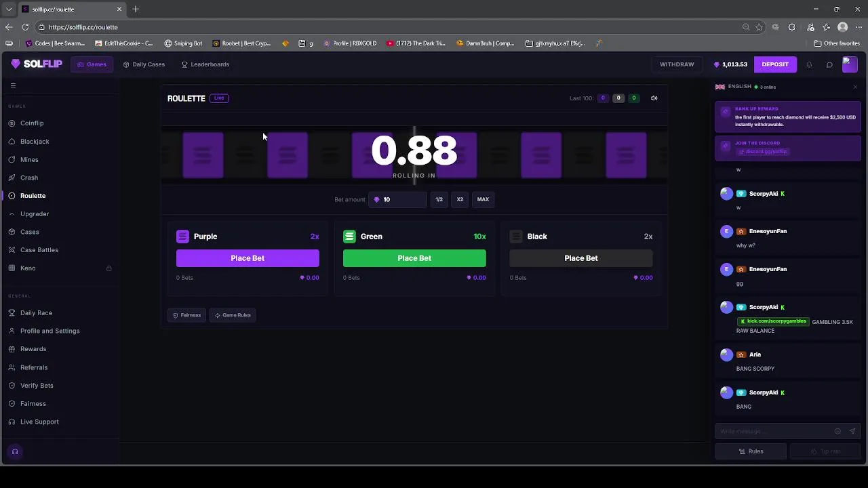868x488 pixels.
Task: Open the browser tab list dropdown arrow
Action: click(x=9, y=9)
